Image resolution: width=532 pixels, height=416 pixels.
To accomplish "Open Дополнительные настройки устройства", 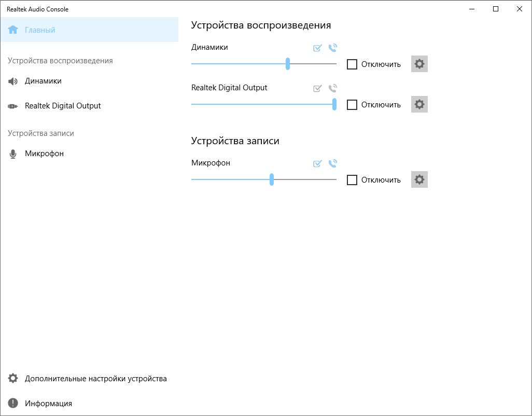I will point(95,379).
